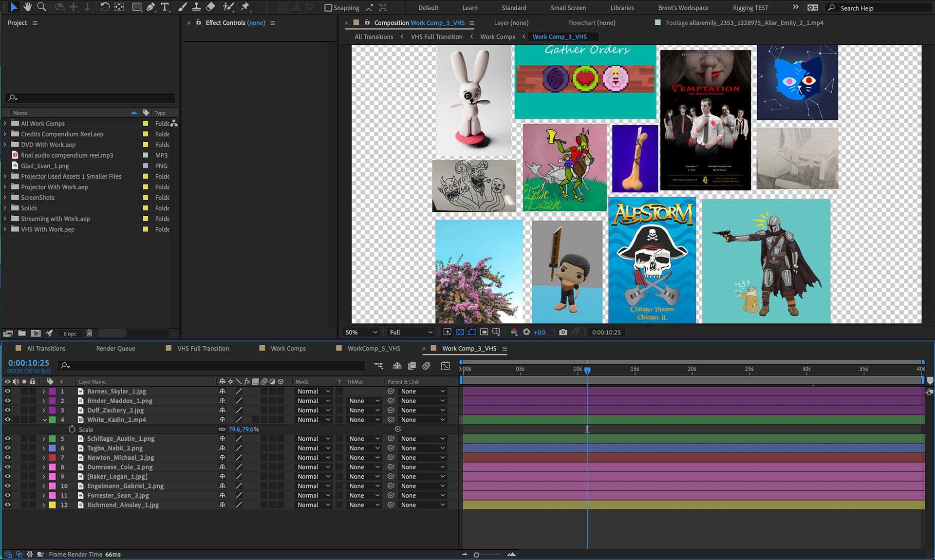935x560 pixels.
Task: Expand the Schillage_Austin_1.png layer
Action: (44, 439)
